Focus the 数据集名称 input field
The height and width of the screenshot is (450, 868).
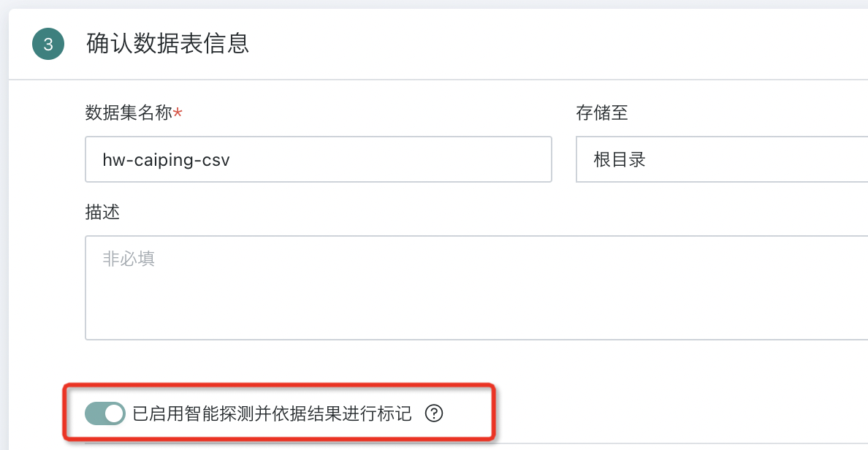pyautogui.click(x=319, y=159)
